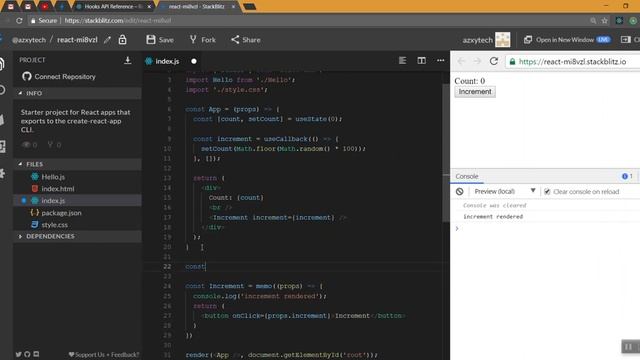Close the Hooks API Reference browser tab
Image resolution: width=640 pixels, height=360 pixels.
point(149,7)
